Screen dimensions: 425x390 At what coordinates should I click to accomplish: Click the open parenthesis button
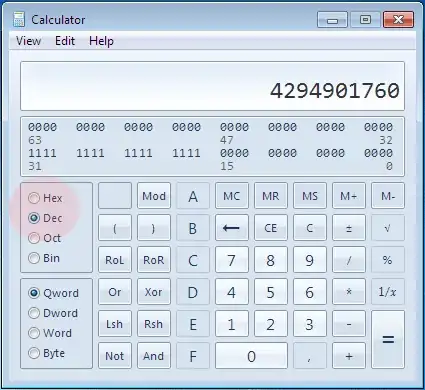click(x=115, y=228)
